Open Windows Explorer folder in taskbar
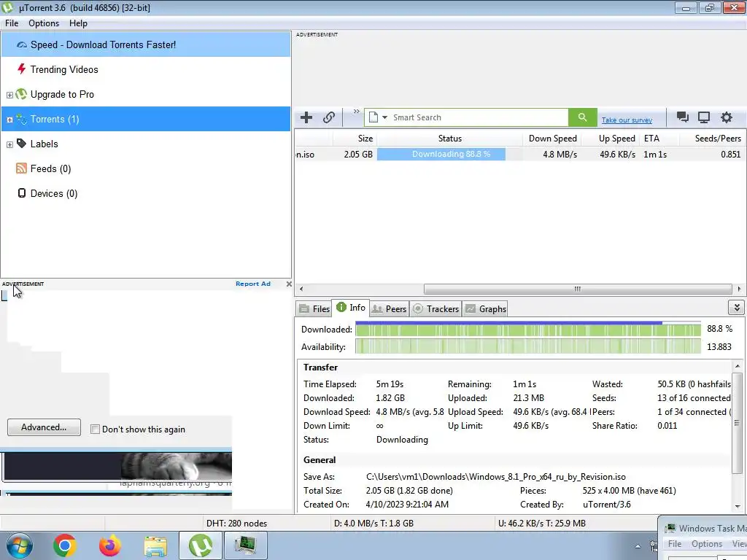Screen dimensions: 747x560 [x=155, y=545]
